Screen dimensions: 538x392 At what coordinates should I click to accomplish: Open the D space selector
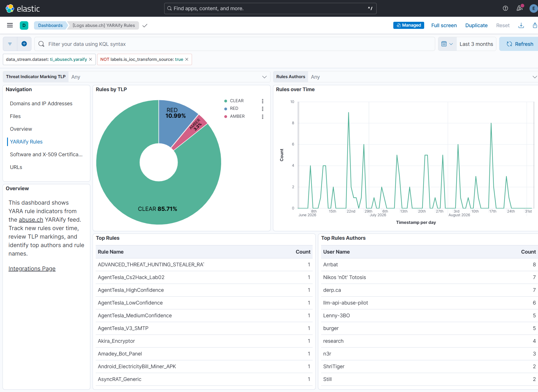pyautogui.click(x=24, y=25)
